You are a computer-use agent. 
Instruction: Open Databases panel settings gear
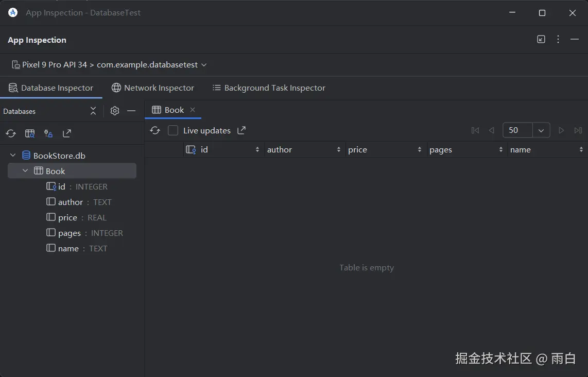coord(115,111)
